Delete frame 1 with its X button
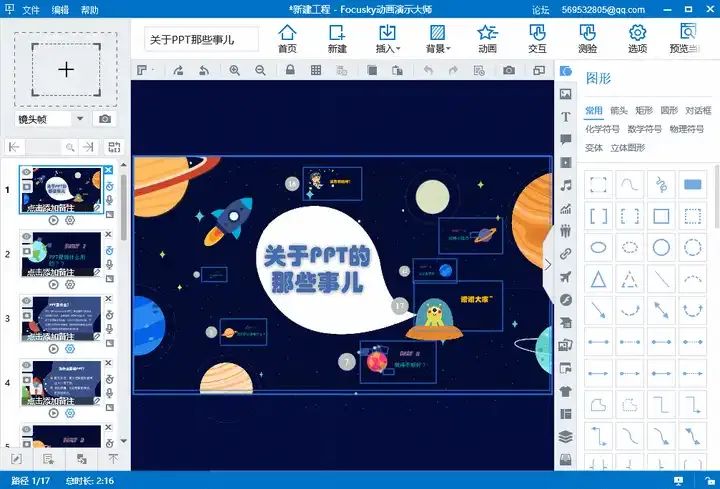The width and height of the screenshot is (720, 489). [x=108, y=170]
